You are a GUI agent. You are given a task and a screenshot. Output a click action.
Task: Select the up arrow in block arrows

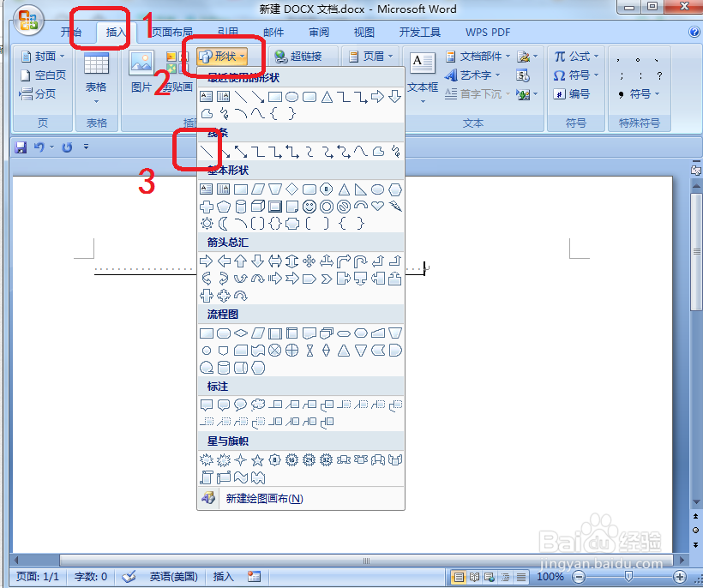point(241,261)
